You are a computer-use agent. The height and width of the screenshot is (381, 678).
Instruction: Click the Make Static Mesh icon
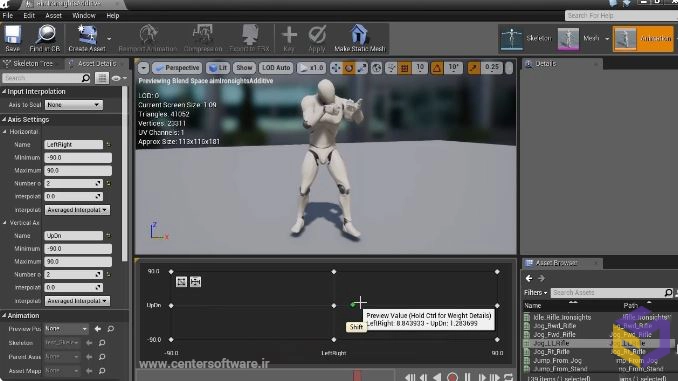pyautogui.click(x=359, y=35)
